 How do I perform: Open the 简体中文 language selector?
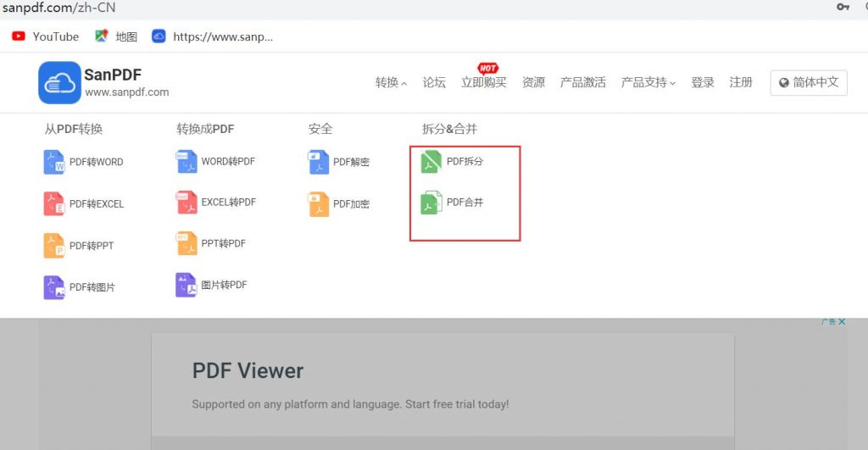[x=809, y=83]
